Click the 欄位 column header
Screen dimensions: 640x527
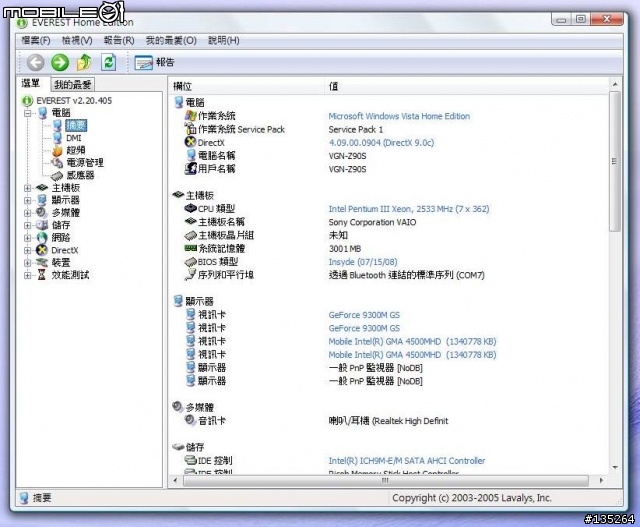247,86
